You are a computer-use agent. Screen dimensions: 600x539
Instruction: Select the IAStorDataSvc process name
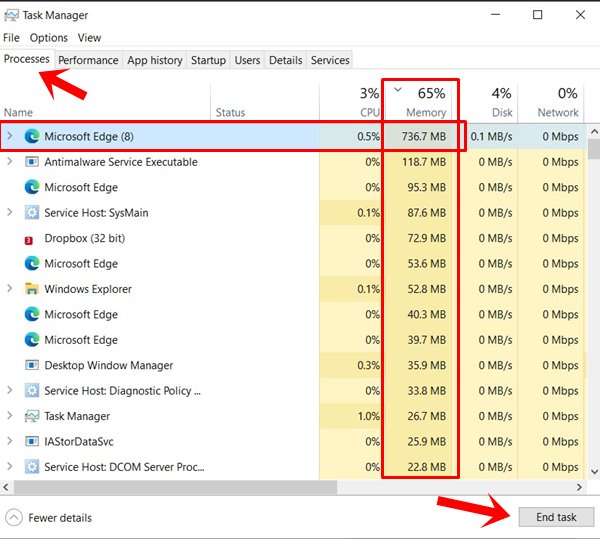(x=79, y=442)
